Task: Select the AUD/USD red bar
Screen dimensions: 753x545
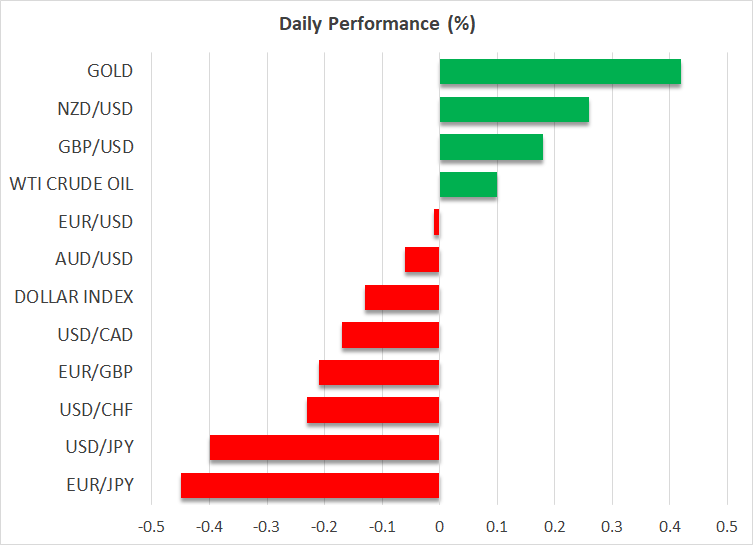Action: click(422, 260)
